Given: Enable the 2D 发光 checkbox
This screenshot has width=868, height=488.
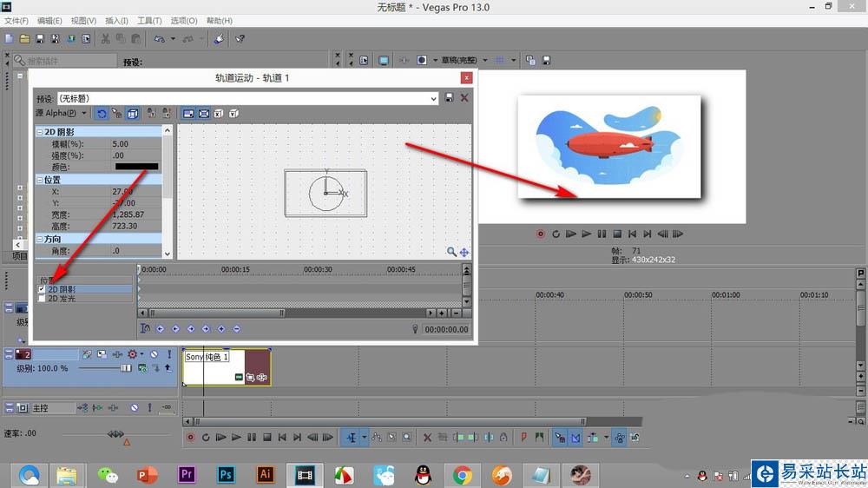Looking at the screenshot, I should [42, 299].
